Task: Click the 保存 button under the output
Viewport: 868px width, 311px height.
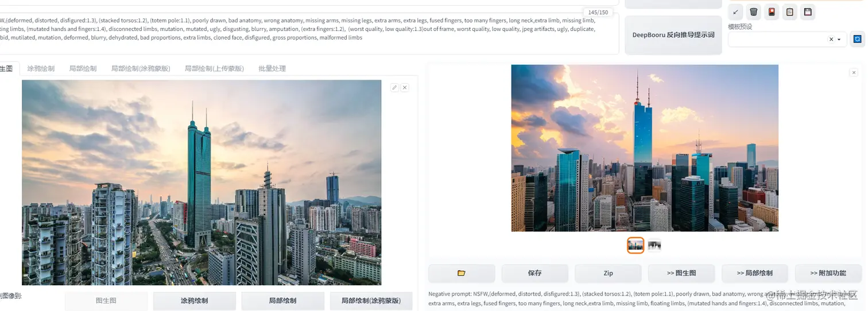Action: click(535, 273)
